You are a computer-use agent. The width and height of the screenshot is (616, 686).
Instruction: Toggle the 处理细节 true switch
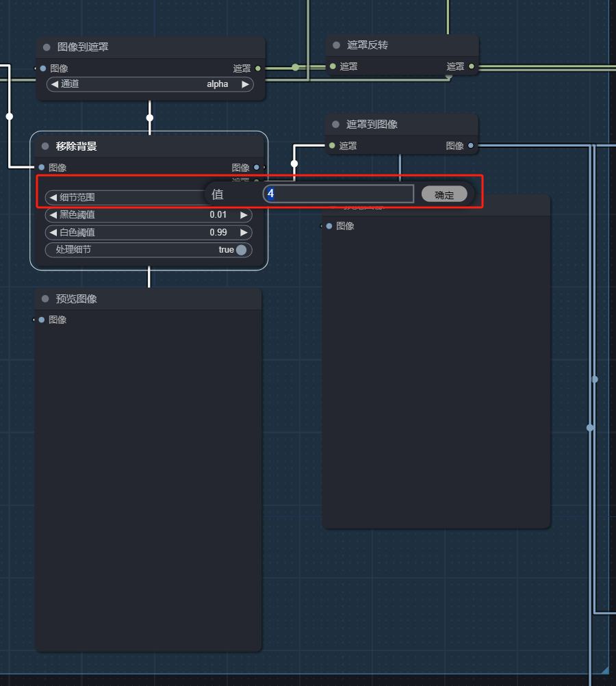click(x=240, y=250)
